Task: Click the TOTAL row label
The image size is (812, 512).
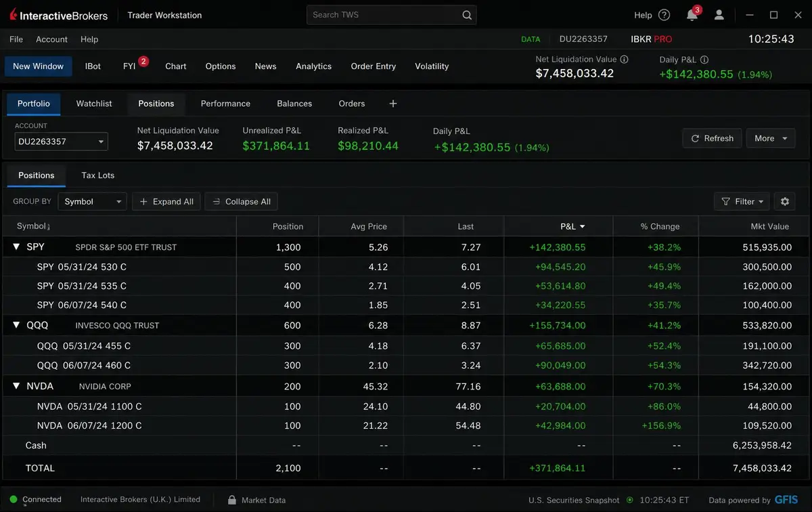Action: (40, 468)
